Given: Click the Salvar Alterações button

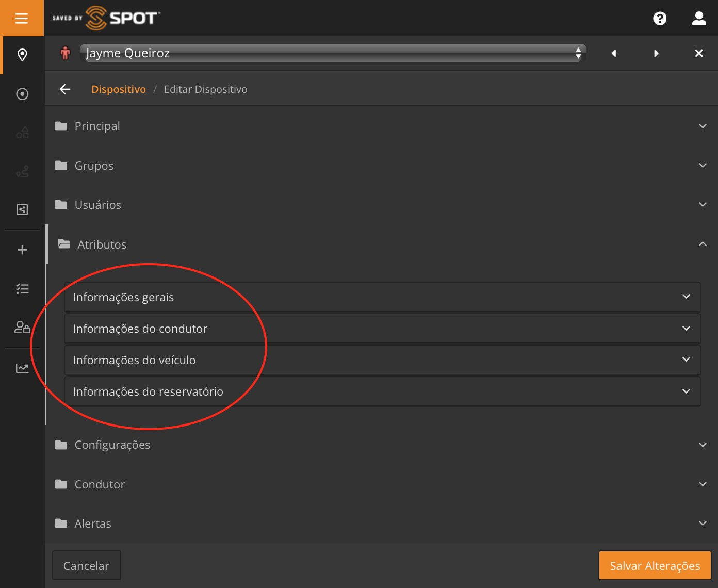Looking at the screenshot, I should [x=655, y=566].
